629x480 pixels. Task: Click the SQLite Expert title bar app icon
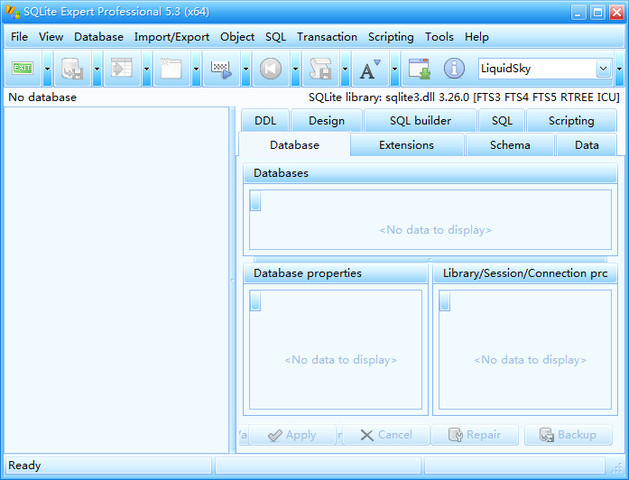point(12,12)
